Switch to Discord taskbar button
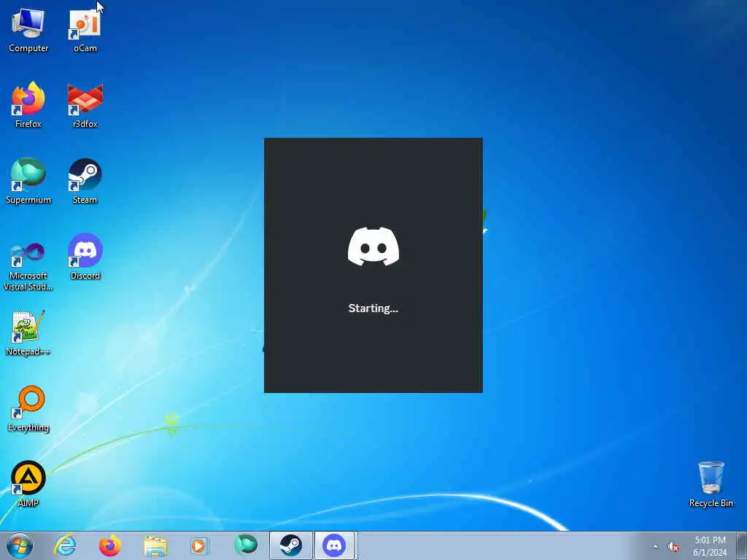Viewport: 747px width, 560px height. (x=334, y=545)
